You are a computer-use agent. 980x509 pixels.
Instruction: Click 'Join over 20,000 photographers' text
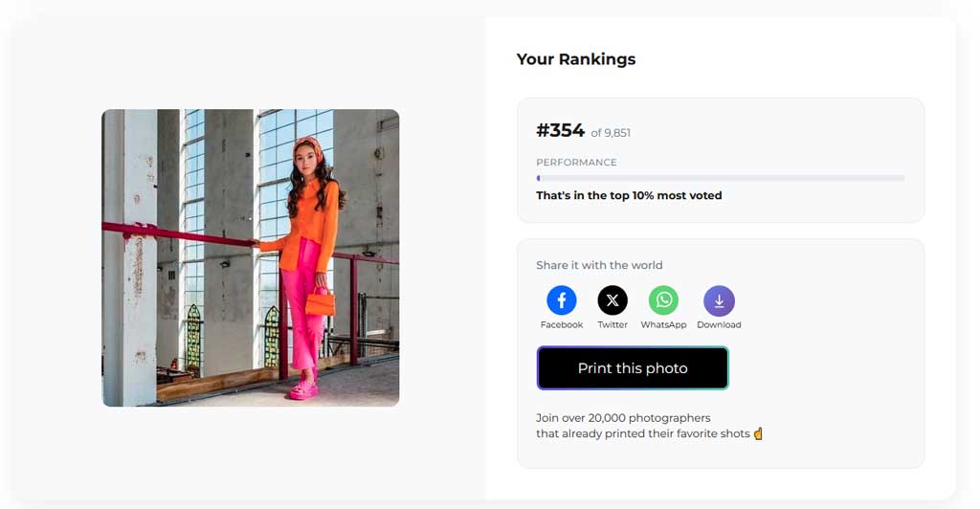click(x=623, y=418)
